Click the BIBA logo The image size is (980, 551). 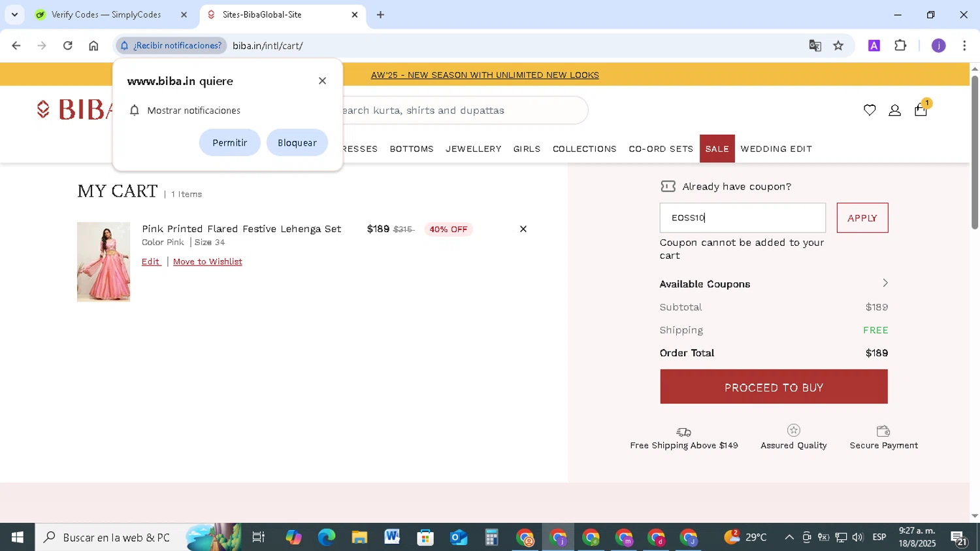[x=75, y=110]
